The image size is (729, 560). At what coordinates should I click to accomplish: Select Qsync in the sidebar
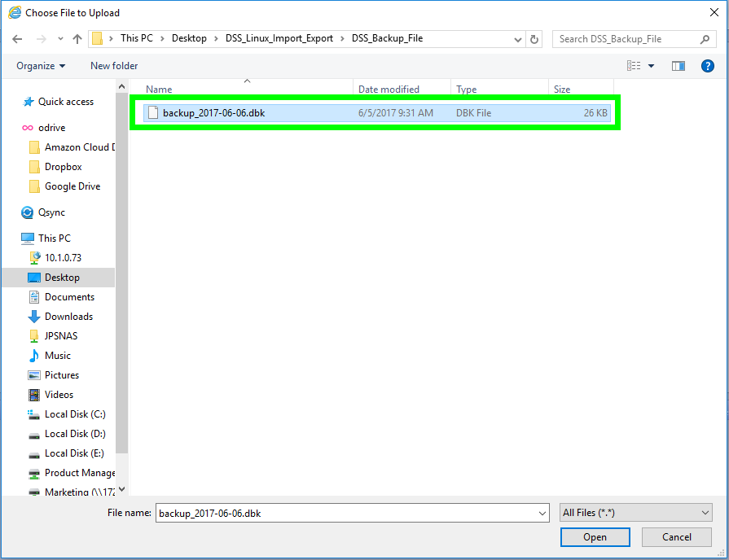coord(51,212)
